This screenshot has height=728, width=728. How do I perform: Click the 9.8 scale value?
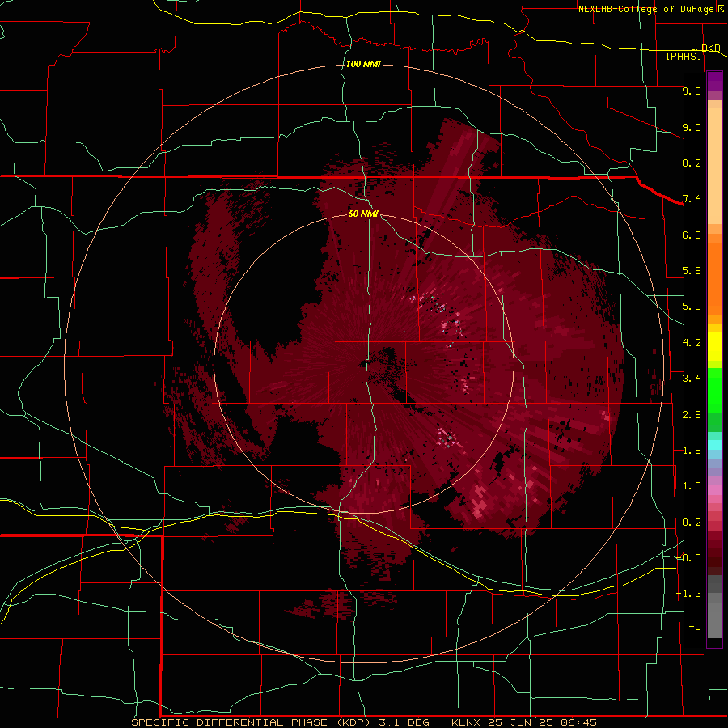point(692,91)
